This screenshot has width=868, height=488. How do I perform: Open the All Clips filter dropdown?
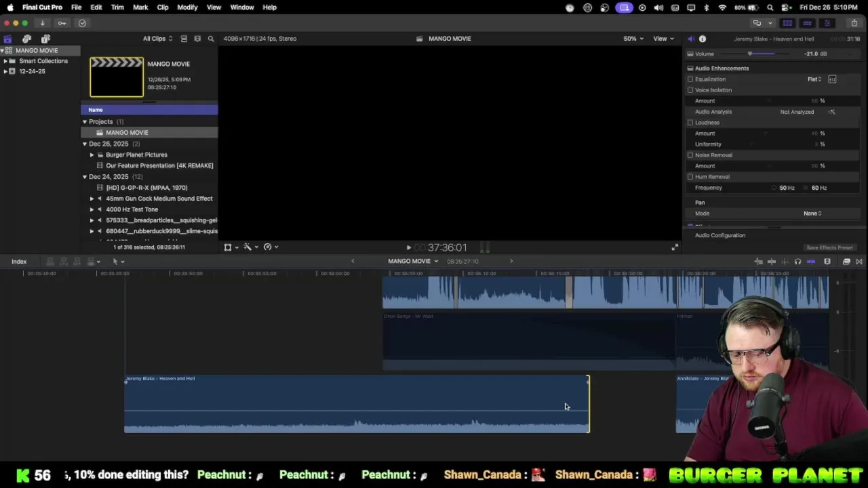pos(157,39)
